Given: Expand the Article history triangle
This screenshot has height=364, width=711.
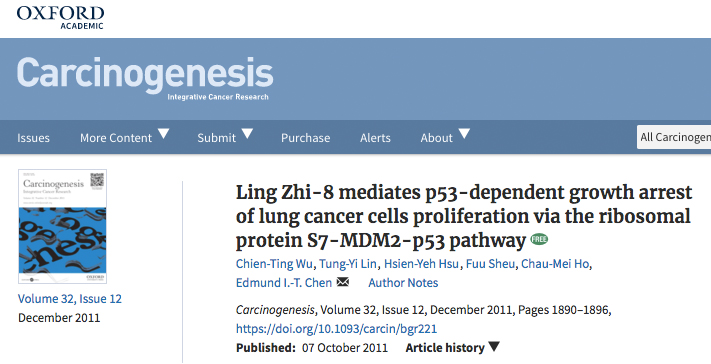Looking at the screenshot, I should 494,347.
